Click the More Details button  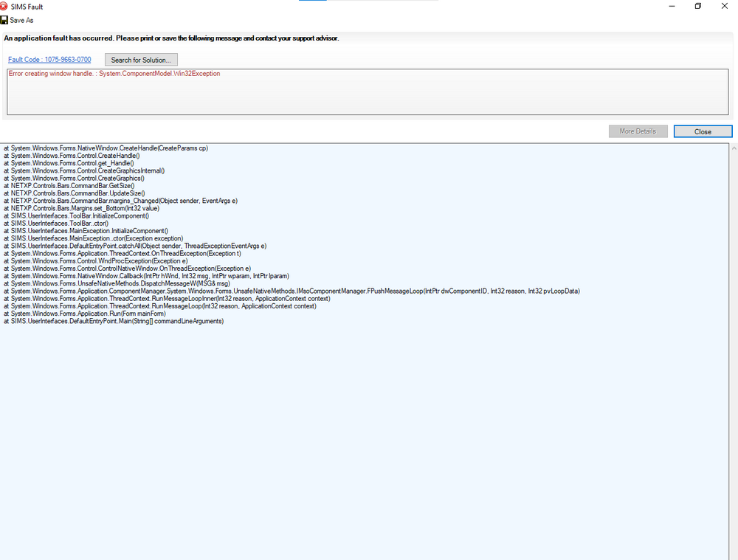638,131
